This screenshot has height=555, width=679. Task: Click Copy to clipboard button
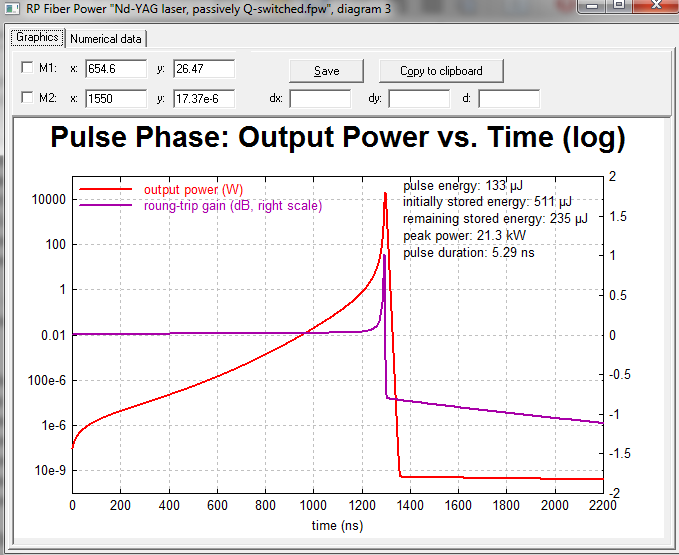(441, 71)
